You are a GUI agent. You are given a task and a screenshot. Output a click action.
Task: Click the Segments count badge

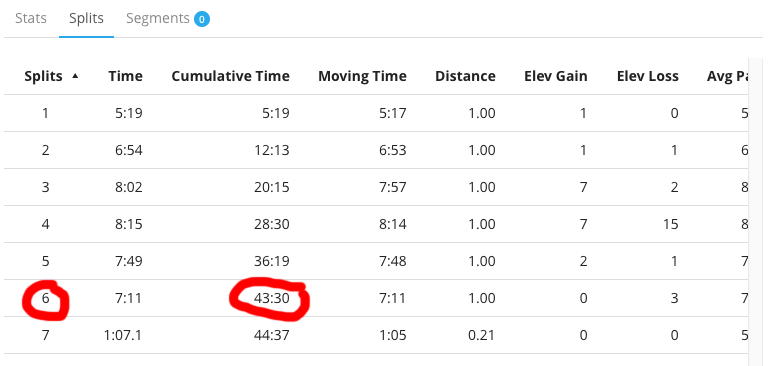point(202,19)
